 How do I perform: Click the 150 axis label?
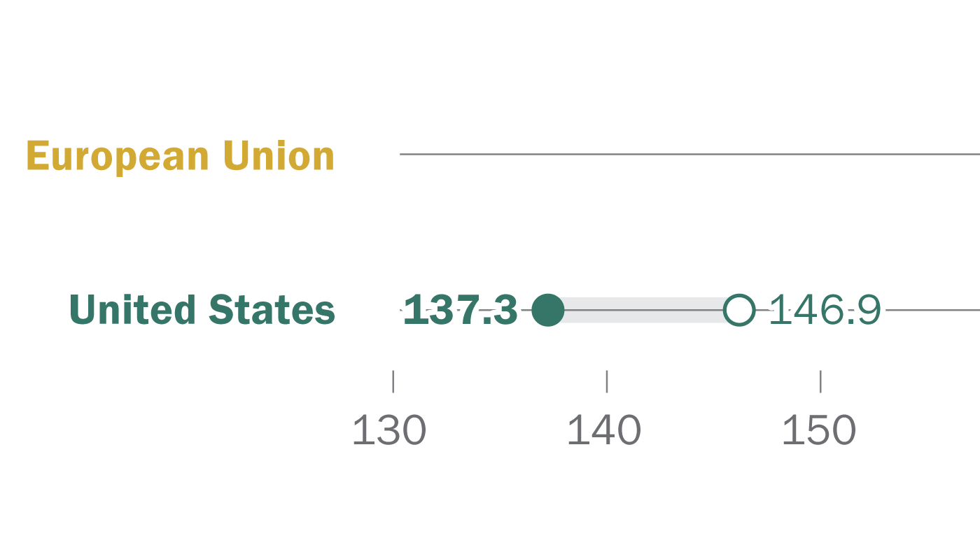coord(818,430)
